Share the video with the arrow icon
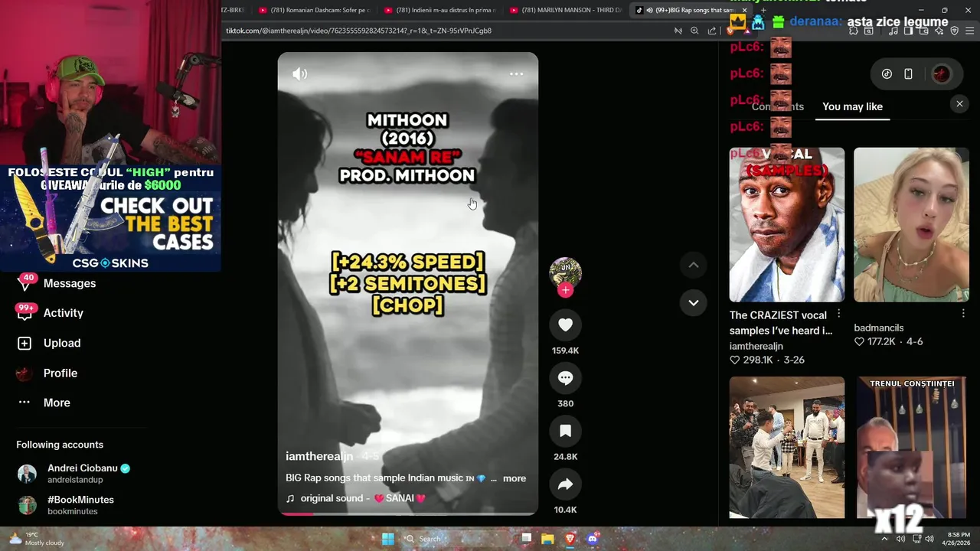Image resolution: width=980 pixels, height=551 pixels. [x=565, y=484]
